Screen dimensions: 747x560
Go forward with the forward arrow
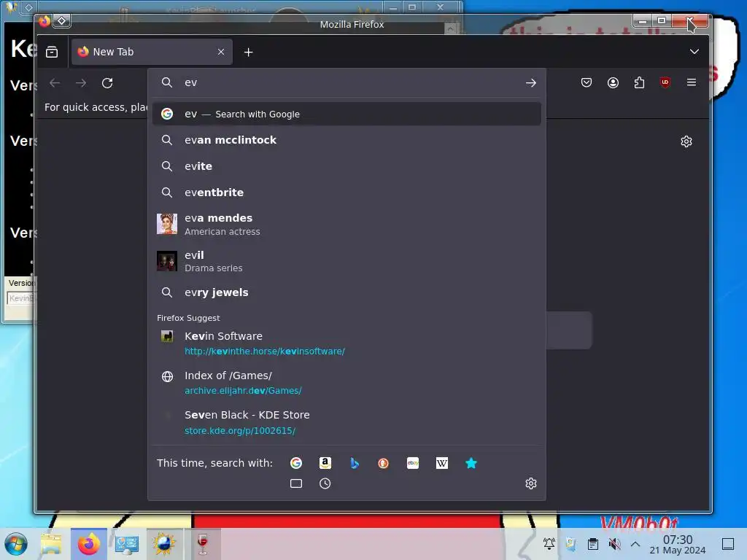click(81, 83)
